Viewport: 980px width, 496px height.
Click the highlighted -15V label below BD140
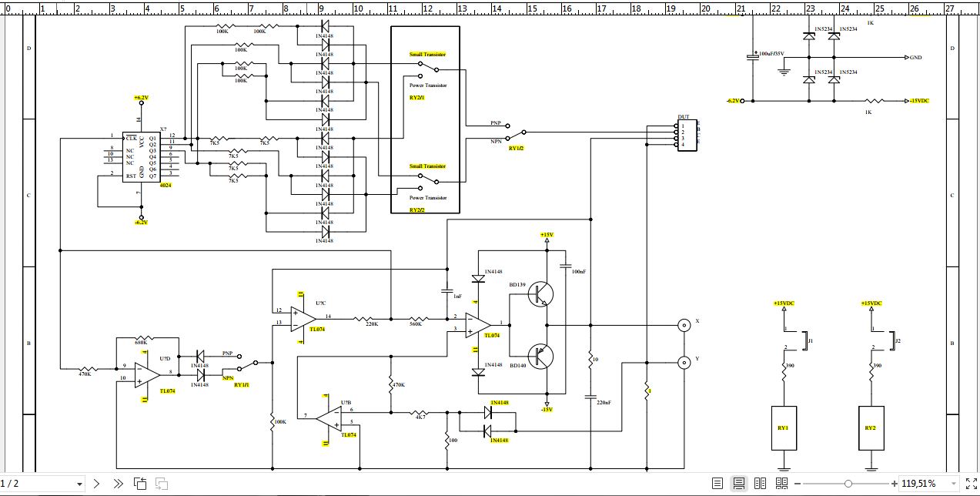click(x=546, y=409)
